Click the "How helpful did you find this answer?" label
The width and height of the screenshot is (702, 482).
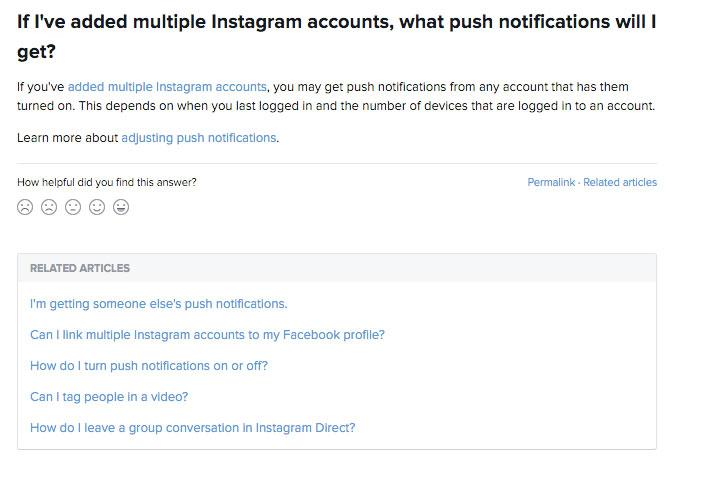pyautogui.click(x=107, y=182)
